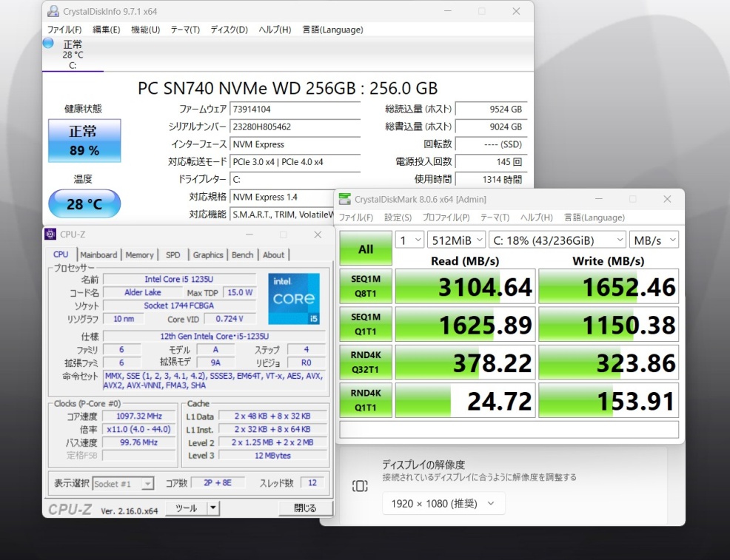Image resolution: width=730 pixels, height=560 pixels.
Task: Open the 機能(U) menu in CrystalDiskInfo
Action: [145, 30]
